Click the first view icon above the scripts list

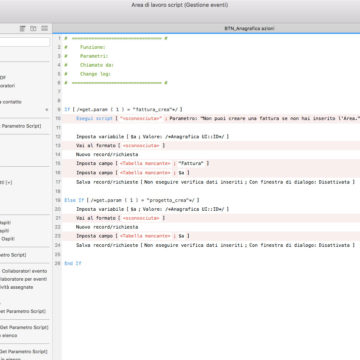(x=22, y=29)
